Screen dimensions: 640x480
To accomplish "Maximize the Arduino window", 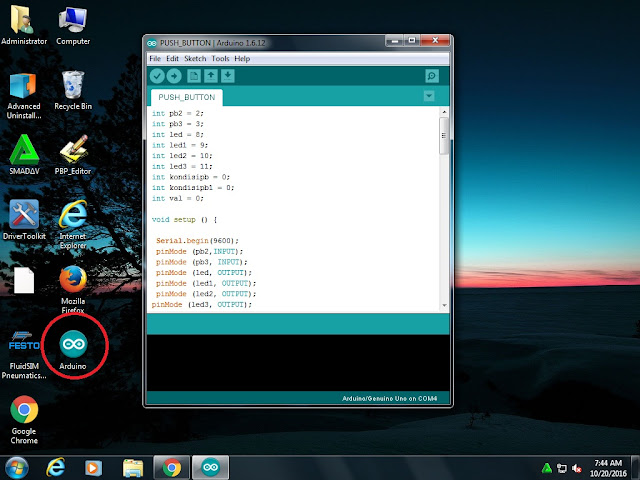I will (412, 41).
